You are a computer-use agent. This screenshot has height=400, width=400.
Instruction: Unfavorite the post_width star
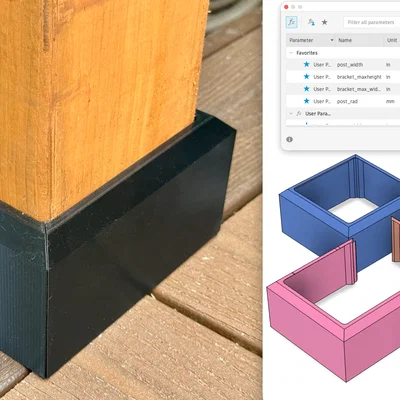[306, 64]
